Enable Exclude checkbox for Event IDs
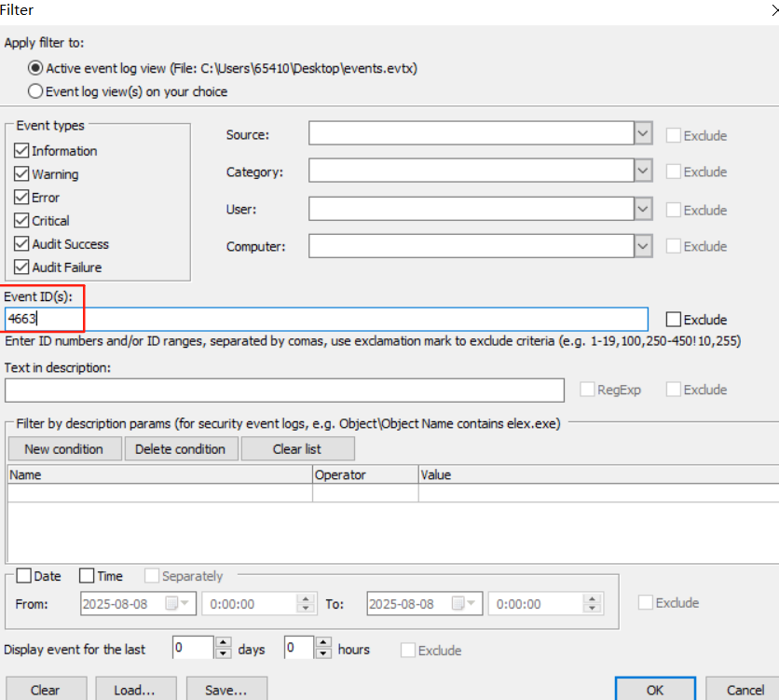The height and width of the screenshot is (700, 779). (675, 320)
